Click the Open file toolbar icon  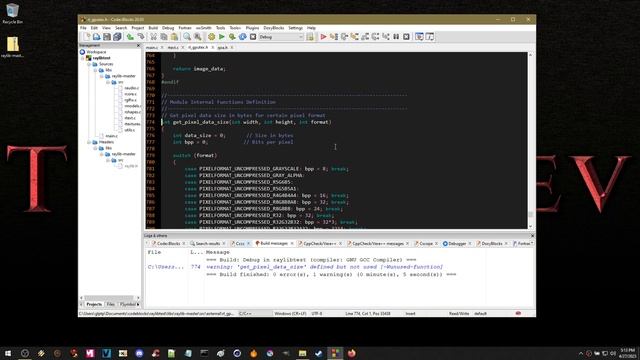coord(96,37)
